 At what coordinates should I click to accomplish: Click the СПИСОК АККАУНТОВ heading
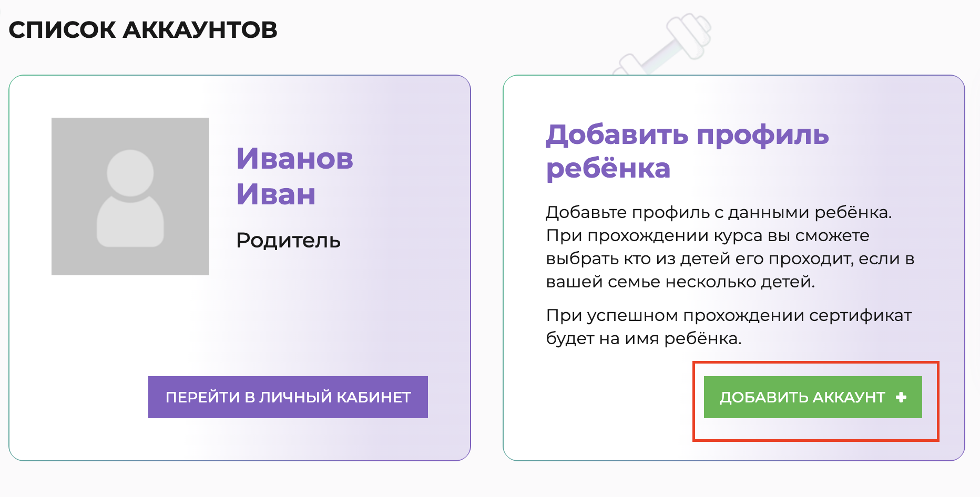tap(143, 29)
